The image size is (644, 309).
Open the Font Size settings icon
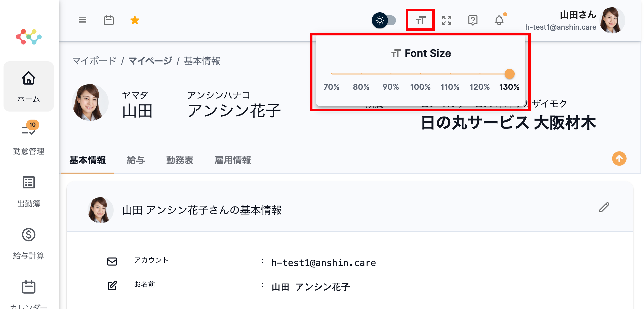[x=420, y=20]
